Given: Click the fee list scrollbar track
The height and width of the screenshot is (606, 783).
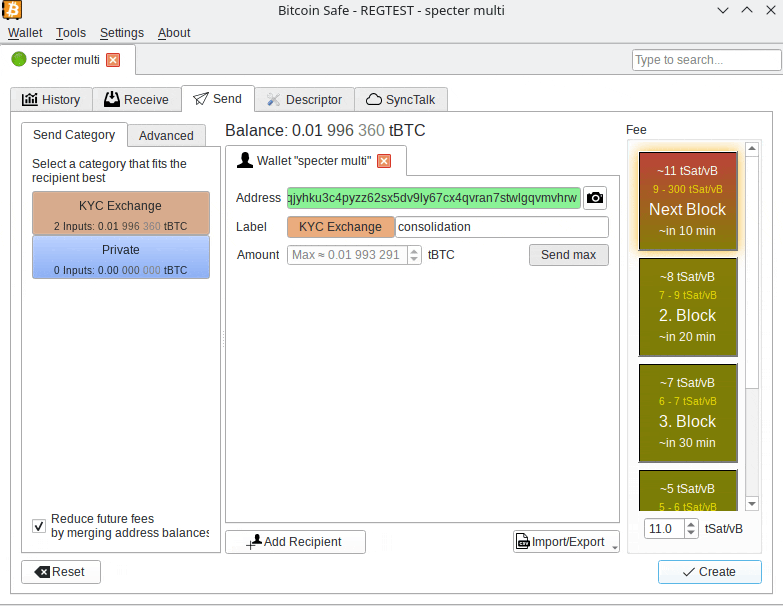Looking at the screenshot, I should pos(752,441).
